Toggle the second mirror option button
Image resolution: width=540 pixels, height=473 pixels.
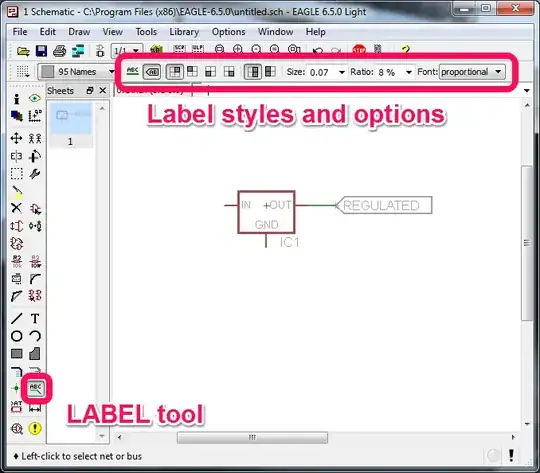point(270,72)
